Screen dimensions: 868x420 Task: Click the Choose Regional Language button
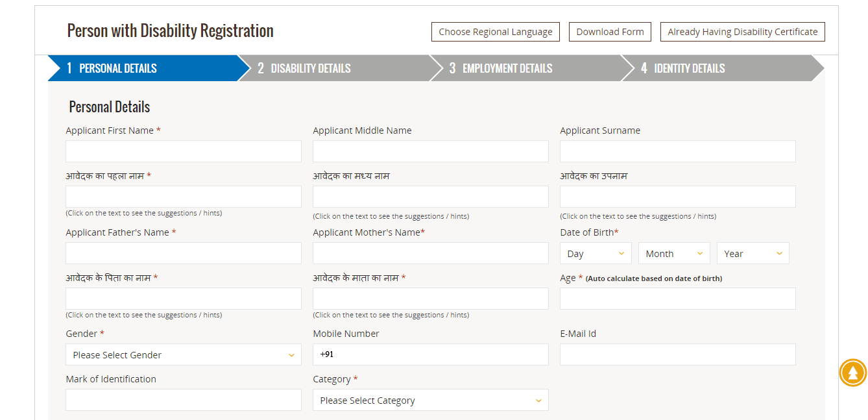pos(495,31)
